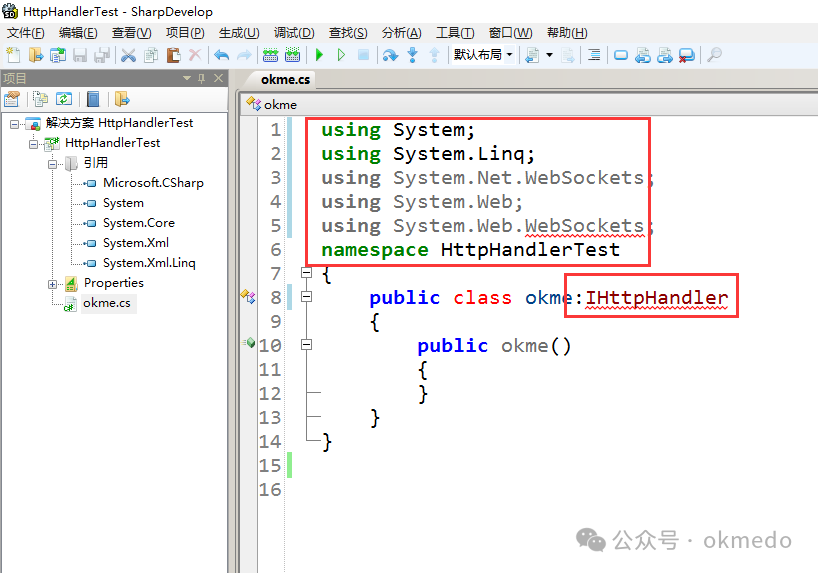818x573 pixels.
Task: Select okme.cs in the project tree
Action: 107,303
